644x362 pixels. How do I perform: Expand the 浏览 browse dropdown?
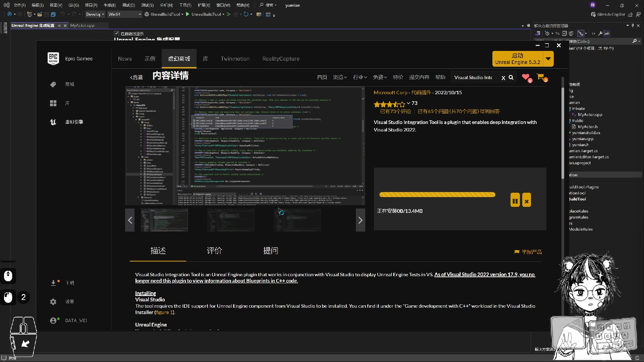340,77
